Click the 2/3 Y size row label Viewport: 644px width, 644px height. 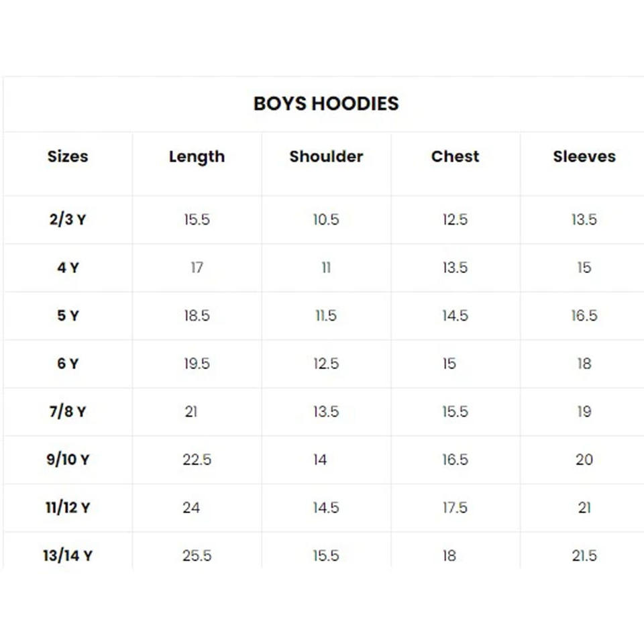68,219
